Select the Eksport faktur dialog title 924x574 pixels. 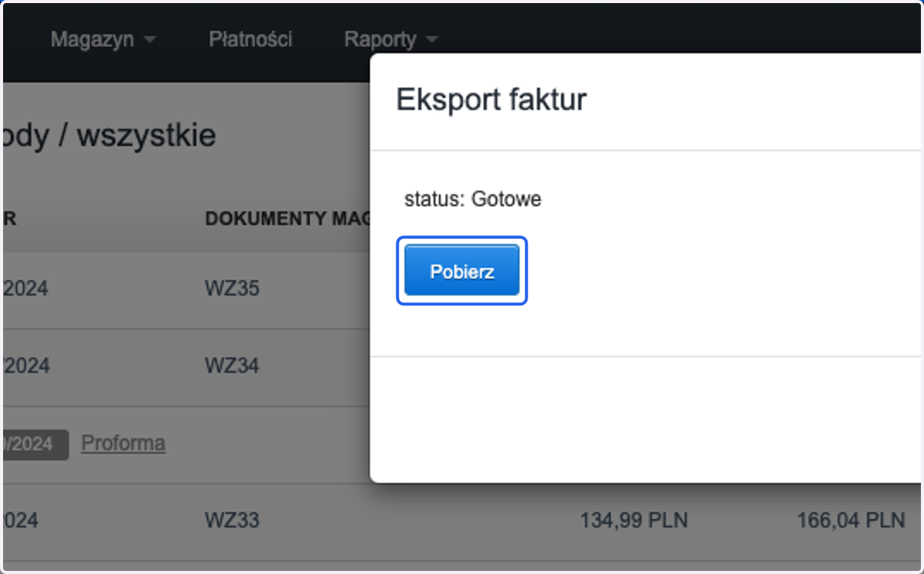pos(490,100)
